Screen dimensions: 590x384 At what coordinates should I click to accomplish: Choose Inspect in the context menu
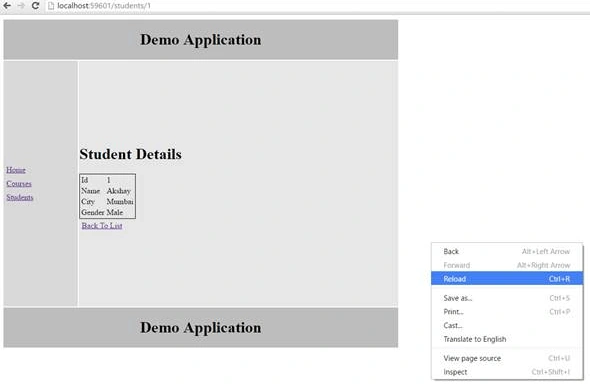coord(507,372)
